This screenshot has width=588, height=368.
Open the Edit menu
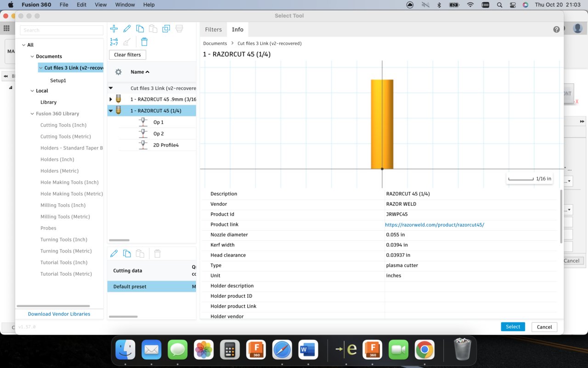tap(81, 5)
